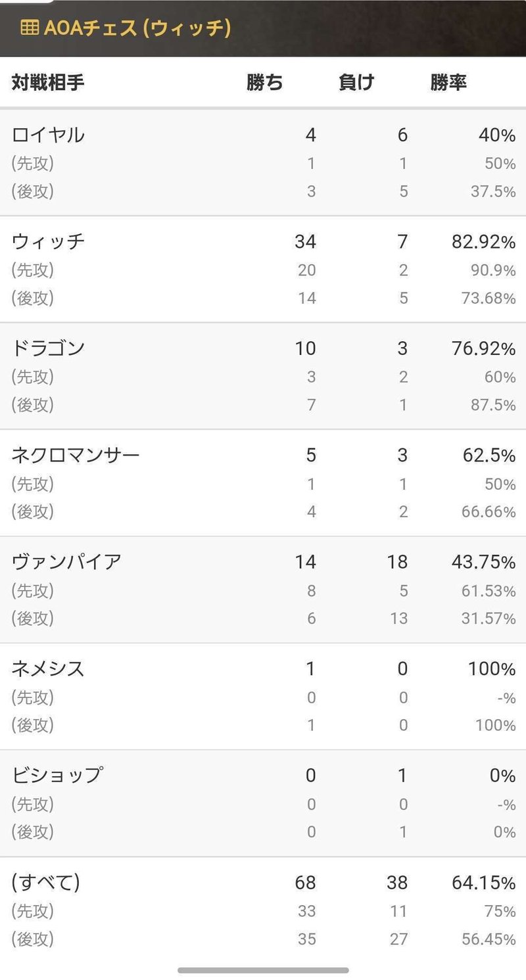Sort by the 対戦相手 column header
Screen dimensions: 526x980
point(48,83)
